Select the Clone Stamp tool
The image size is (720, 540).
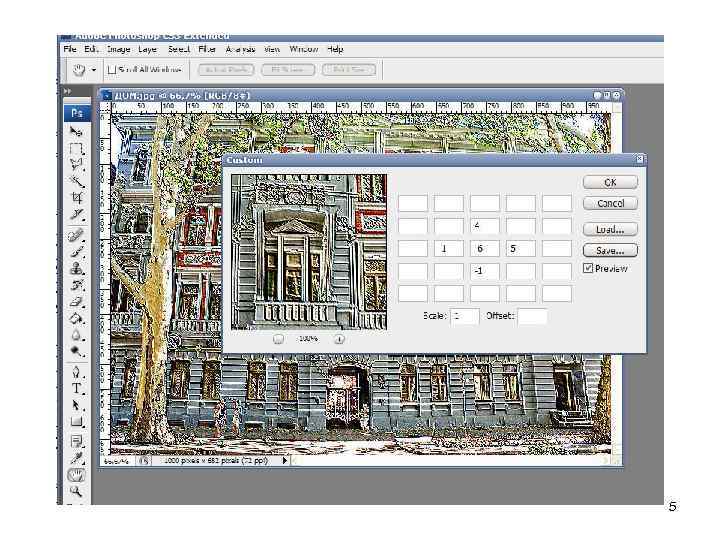click(x=76, y=268)
